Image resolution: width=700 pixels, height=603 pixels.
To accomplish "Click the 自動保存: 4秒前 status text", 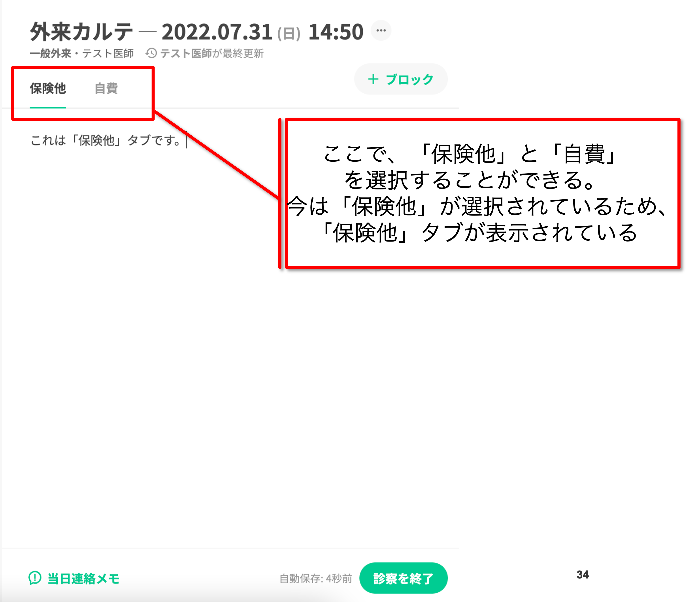I will click(x=315, y=578).
